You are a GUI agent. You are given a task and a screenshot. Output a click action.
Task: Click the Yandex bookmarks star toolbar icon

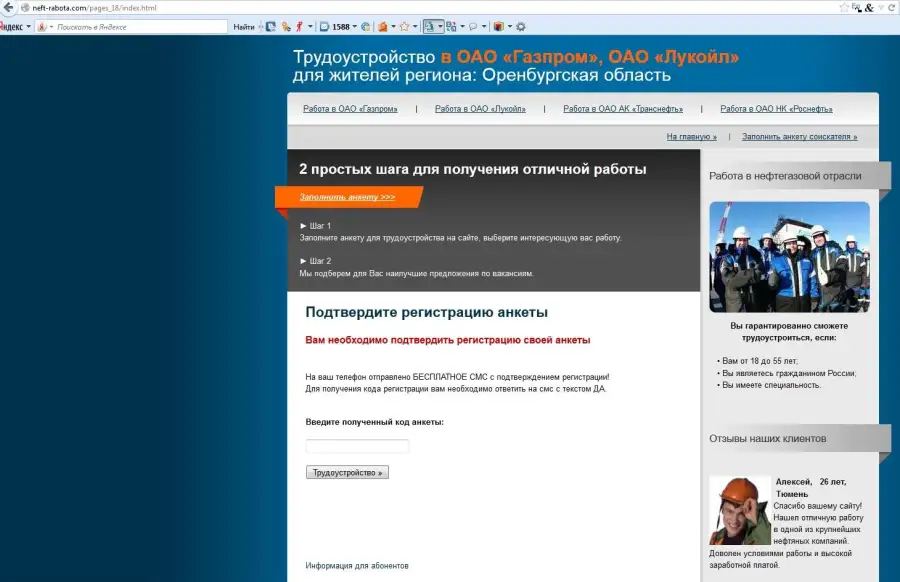pos(404,27)
